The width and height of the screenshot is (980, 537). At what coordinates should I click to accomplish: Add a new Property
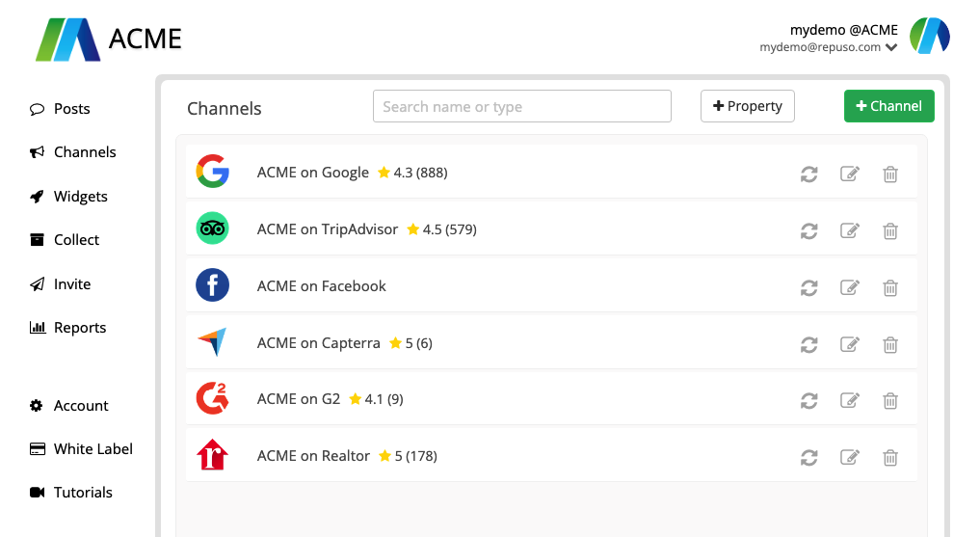[x=748, y=106]
